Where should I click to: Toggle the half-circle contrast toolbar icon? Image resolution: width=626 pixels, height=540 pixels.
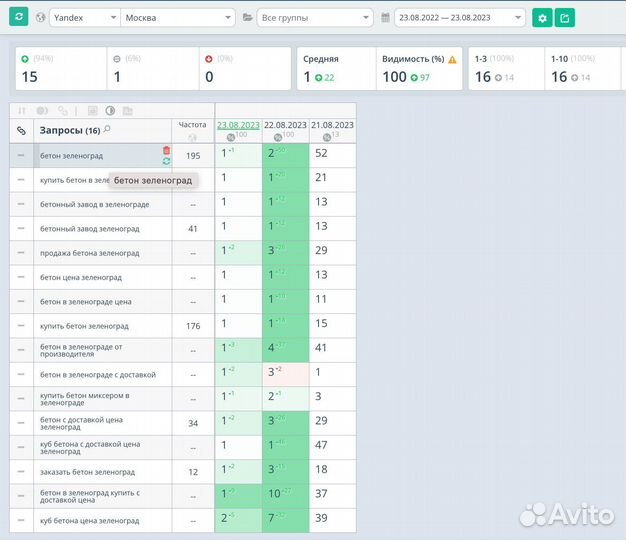click(x=110, y=111)
